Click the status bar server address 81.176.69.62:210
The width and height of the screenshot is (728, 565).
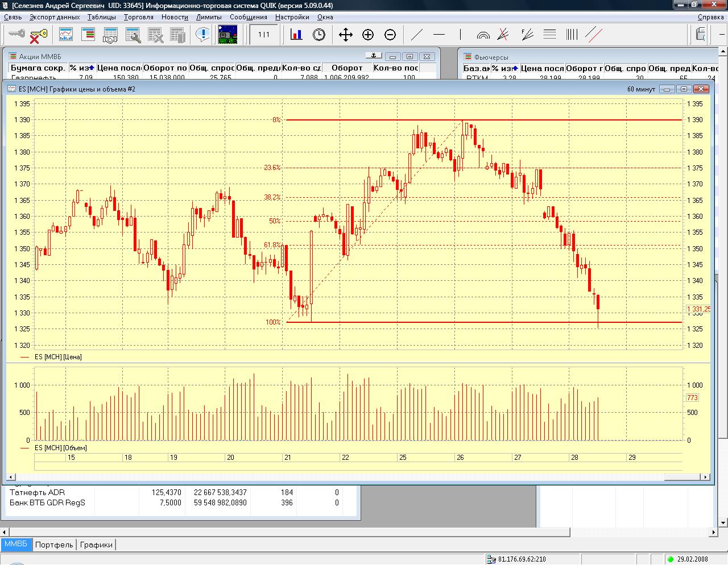(x=522, y=559)
